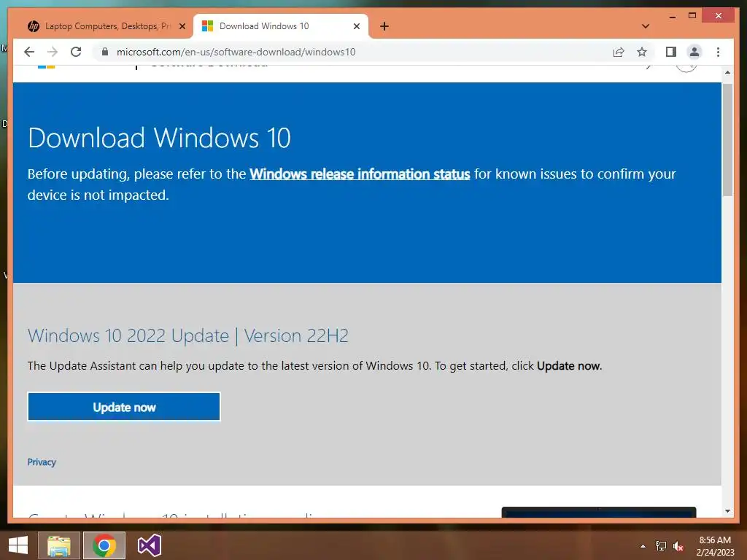
Task: Show hidden system tray icons
Action: (x=643, y=546)
